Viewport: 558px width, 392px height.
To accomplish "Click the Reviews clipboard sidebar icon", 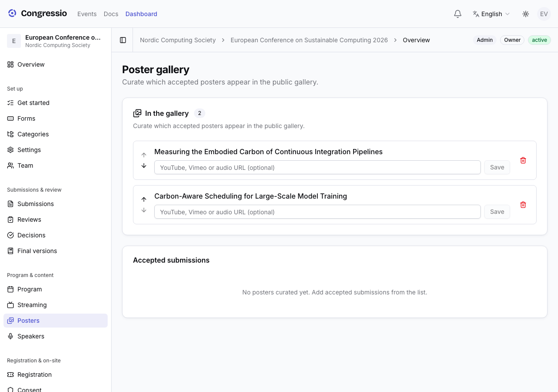I will tap(10, 220).
